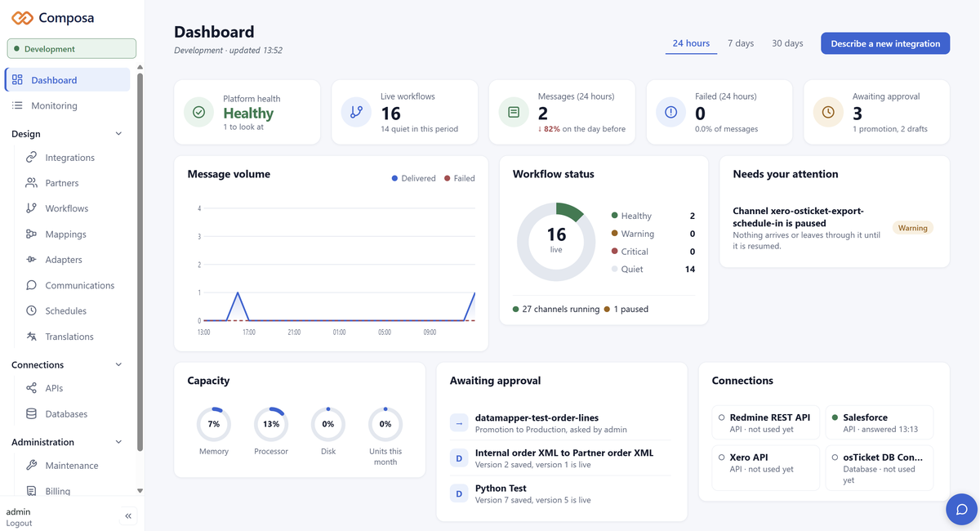Click the Mappings icon in sidebar
The image size is (980, 531).
click(31, 234)
